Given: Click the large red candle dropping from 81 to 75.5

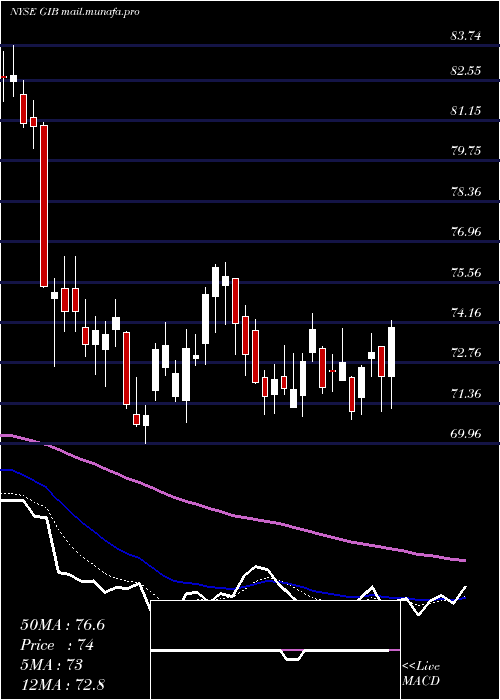Looking at the screenshot, I should click(x=44, y=206).
